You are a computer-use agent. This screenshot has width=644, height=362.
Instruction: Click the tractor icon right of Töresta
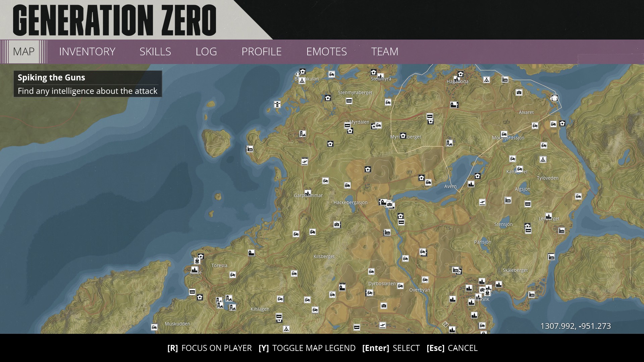click(x=232, y=275)
